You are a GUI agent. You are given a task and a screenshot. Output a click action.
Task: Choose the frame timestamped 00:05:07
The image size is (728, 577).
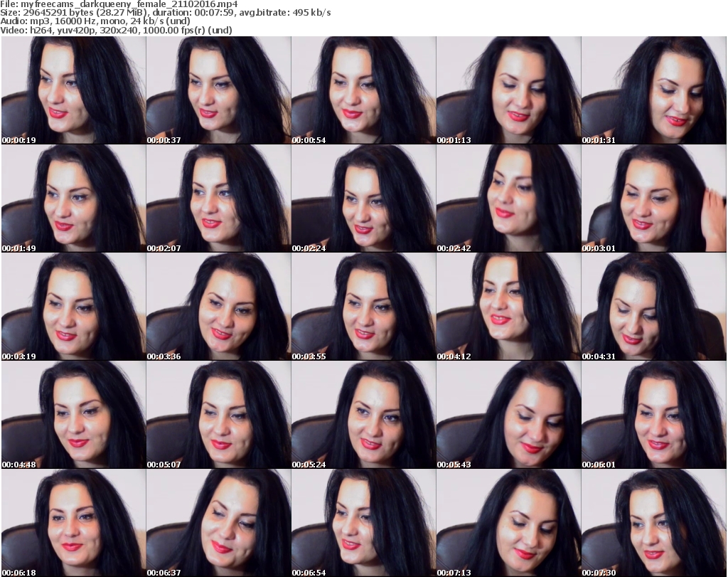(219, 415)
